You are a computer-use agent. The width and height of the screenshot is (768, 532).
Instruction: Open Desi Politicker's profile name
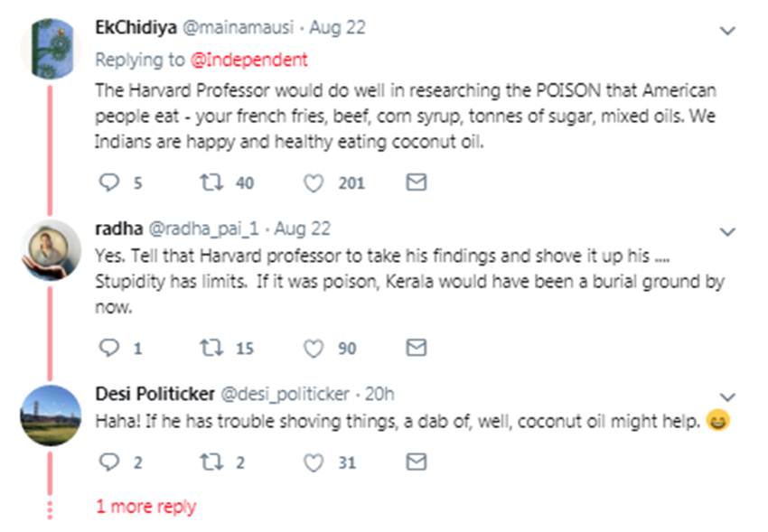153,395
